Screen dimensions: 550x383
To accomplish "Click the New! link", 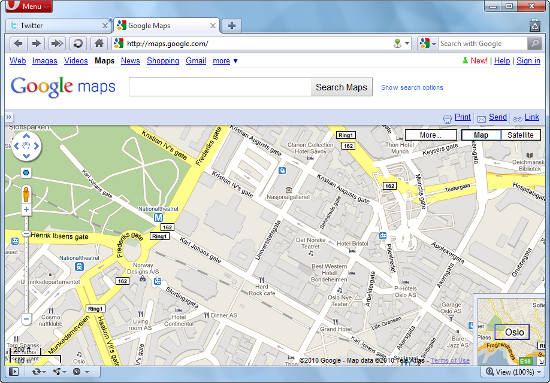I will (x=478, y=61).
